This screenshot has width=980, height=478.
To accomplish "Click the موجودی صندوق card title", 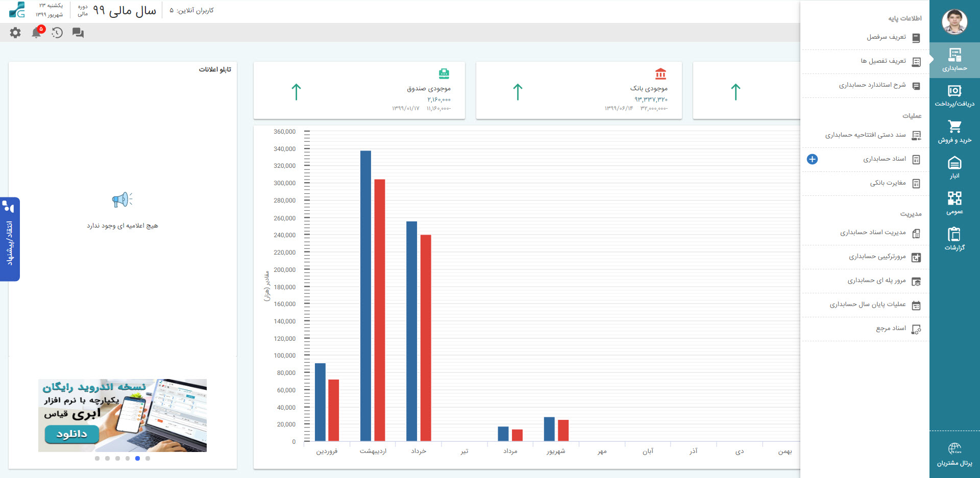I will coord(429,88).
